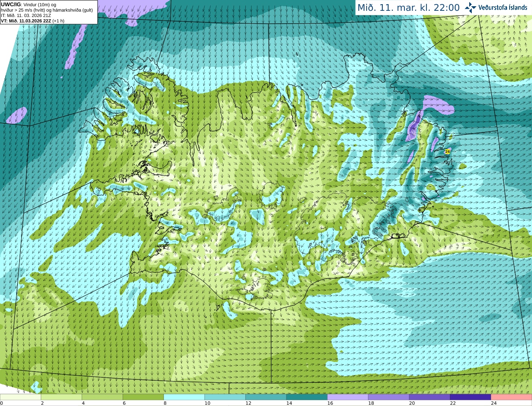
Task: Pick the olive green 6–8 legend swatch
Action: [x=143, y=397]
